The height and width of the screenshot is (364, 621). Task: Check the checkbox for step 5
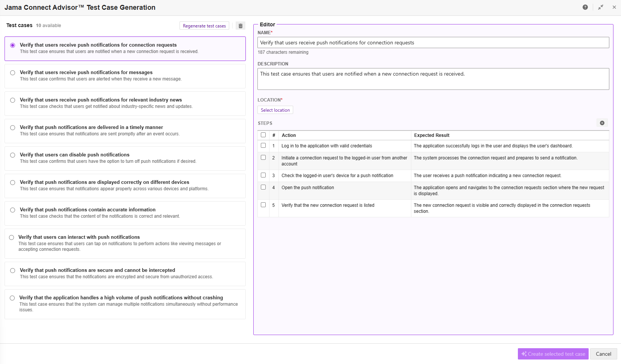[x=263, y=205]
